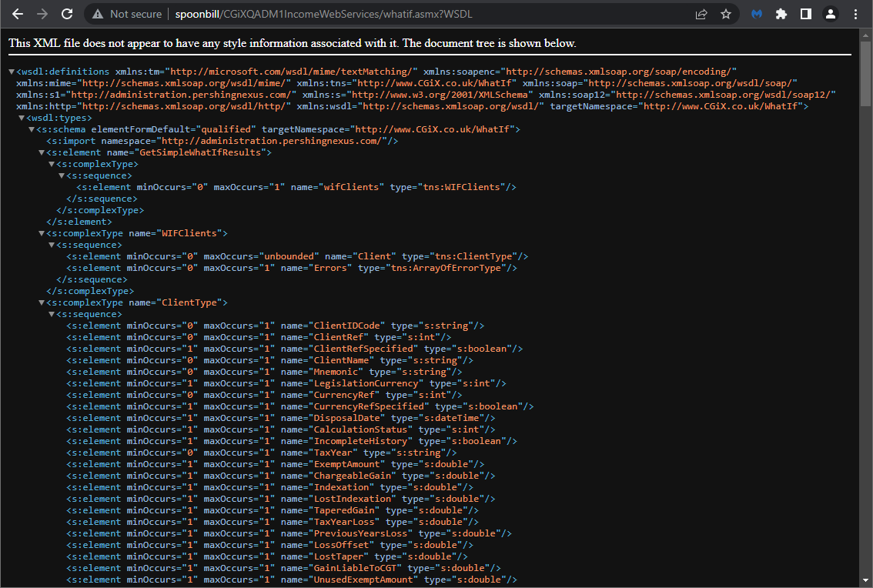The width and height of the screenshot is (873, 588).
Task: Collapse the GetSimpleWhatIfResults element
Action: point(42,152)
